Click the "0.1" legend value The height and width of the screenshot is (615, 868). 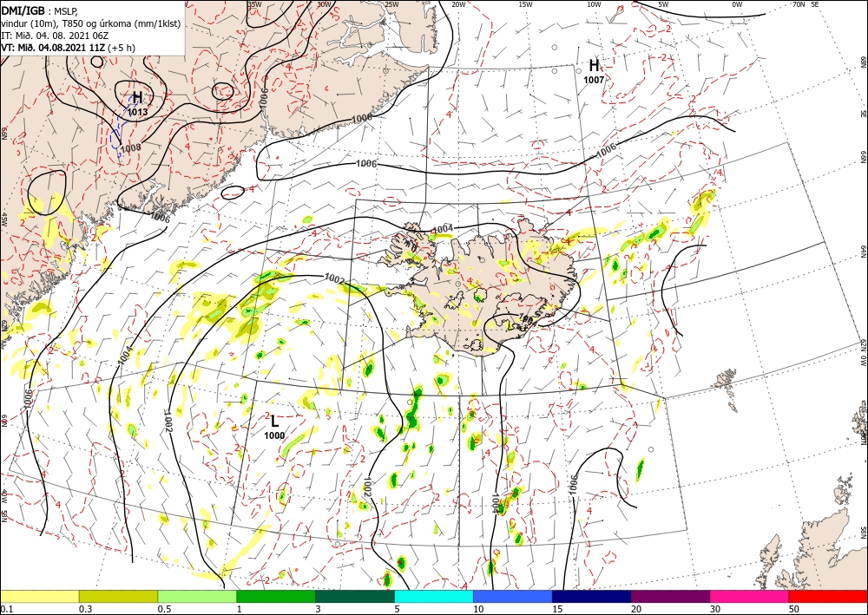coord(5,609)
